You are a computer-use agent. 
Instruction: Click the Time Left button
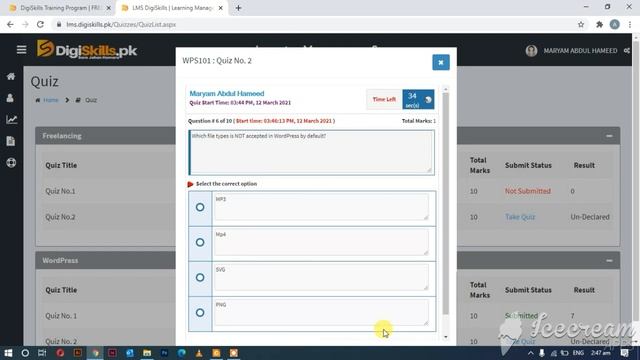click(x=384, y=100)
